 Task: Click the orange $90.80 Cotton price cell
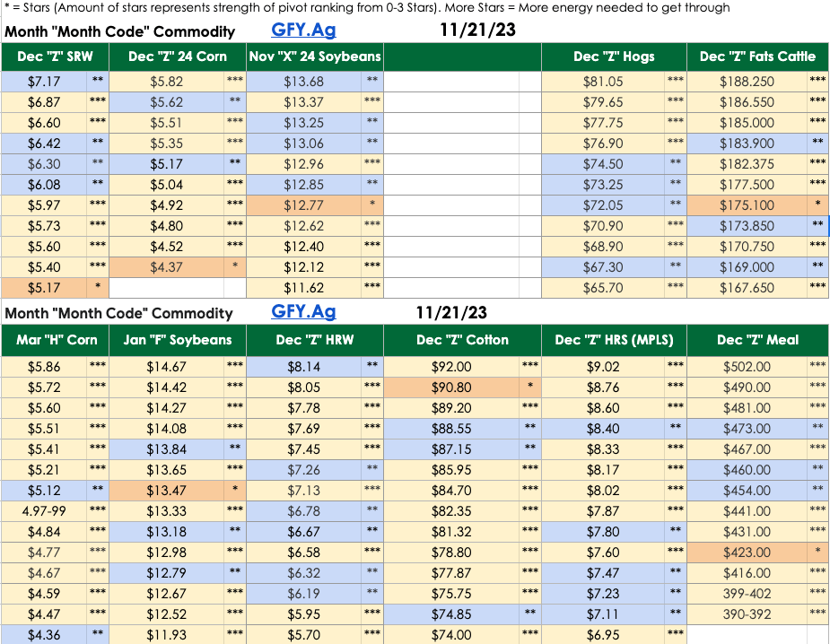[x=451, y=387]
